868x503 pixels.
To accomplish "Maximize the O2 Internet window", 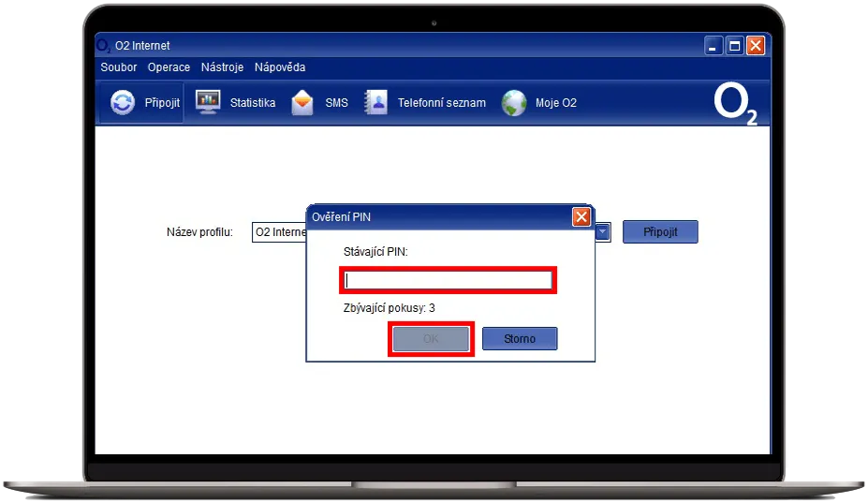I will coord(735,46).
